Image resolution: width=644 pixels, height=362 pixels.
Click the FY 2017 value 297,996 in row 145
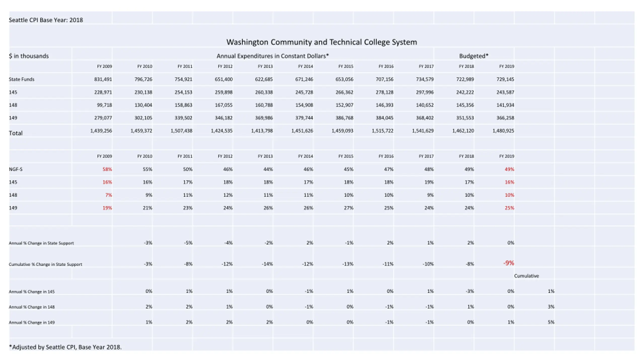425,92
